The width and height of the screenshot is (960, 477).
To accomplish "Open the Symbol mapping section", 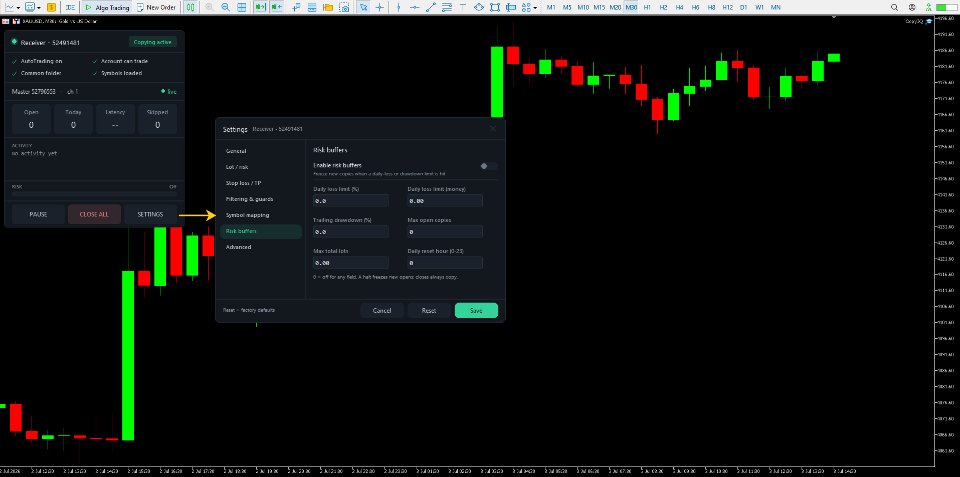I will tap(261, 215).
